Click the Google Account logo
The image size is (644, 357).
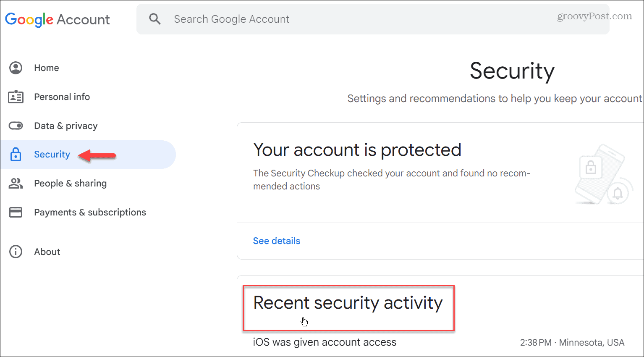pyautogui.click(x=58, y=19)
